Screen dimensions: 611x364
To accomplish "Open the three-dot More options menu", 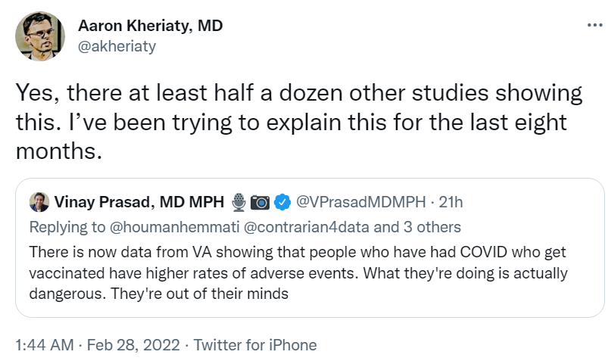I will [x=595, y=25].
